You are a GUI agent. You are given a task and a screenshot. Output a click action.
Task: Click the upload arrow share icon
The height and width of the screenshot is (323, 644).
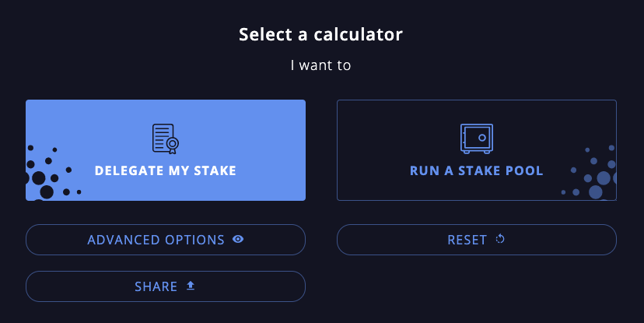pos(191,286)
